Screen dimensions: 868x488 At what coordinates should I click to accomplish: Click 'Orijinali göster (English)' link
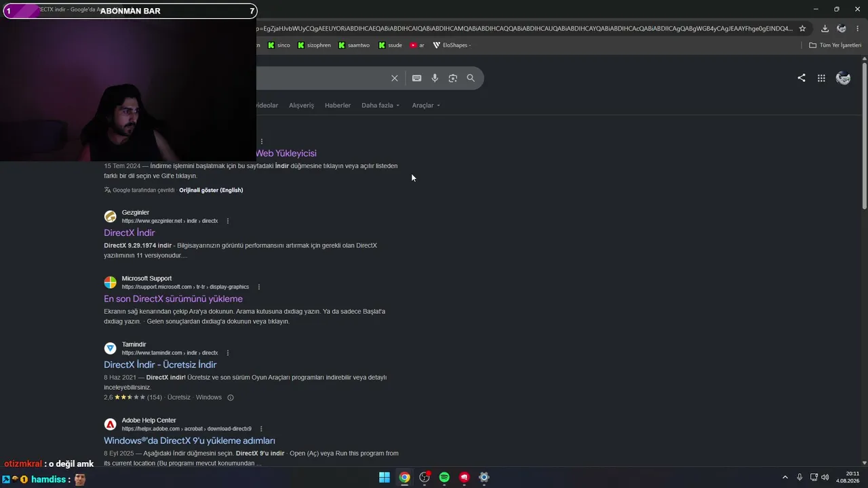pos(211,190)
